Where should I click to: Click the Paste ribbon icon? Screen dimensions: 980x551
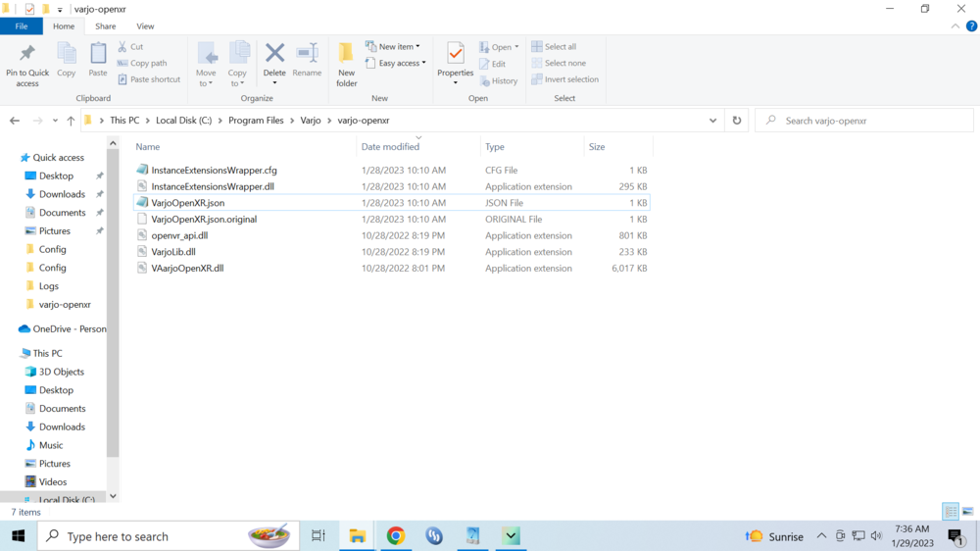98,54
